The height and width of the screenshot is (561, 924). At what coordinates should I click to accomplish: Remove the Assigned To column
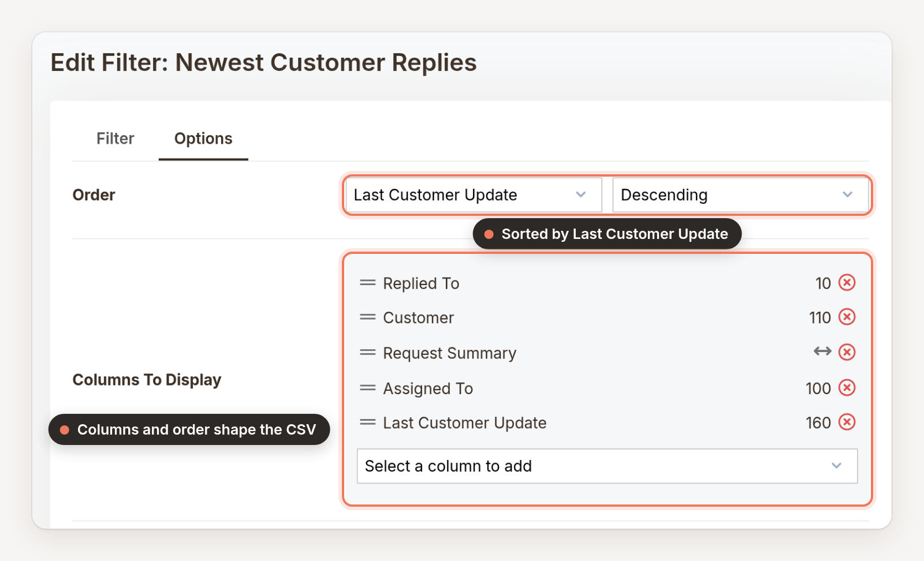tap(847, 388)
